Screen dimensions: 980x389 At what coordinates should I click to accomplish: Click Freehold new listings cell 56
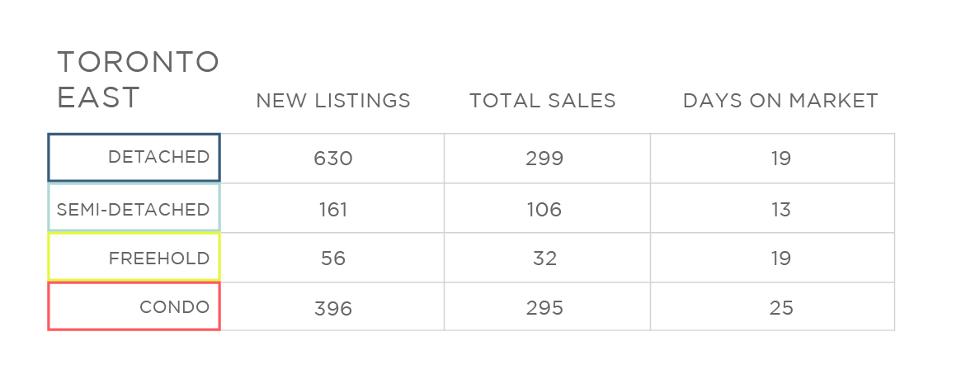[x=333, y=258]
